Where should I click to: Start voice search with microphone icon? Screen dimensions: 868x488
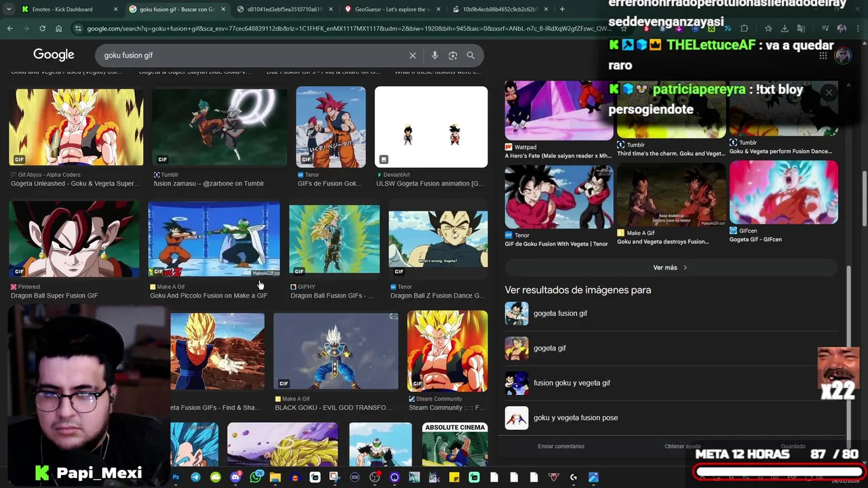(435, 56)
